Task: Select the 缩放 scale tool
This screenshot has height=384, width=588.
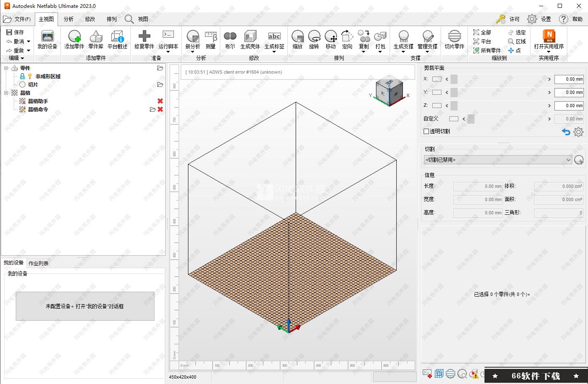Action: point(298,40)
